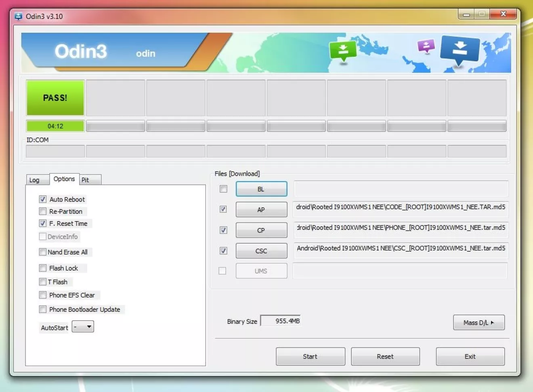Toggle the Auto Reboot checkbox
Screen dimensions: 533x392
click(x=43, y=199)
